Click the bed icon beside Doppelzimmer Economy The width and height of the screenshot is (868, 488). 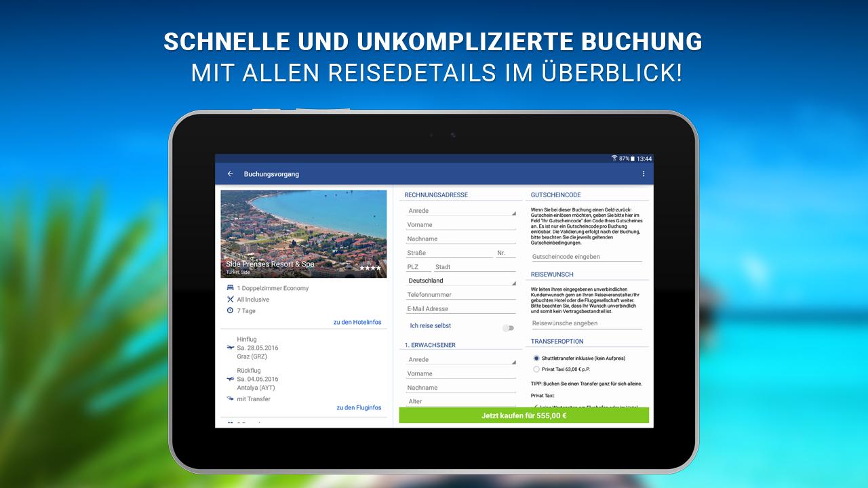[231, 288]
